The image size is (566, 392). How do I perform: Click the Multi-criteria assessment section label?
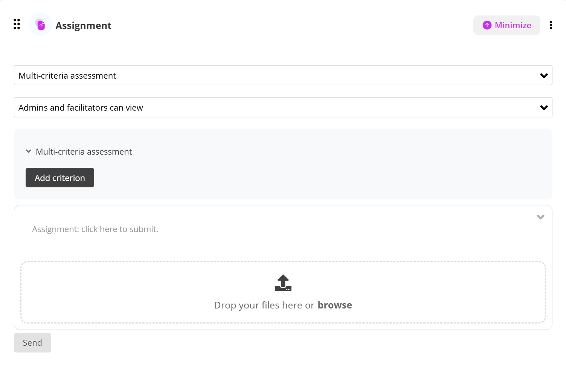84,152
